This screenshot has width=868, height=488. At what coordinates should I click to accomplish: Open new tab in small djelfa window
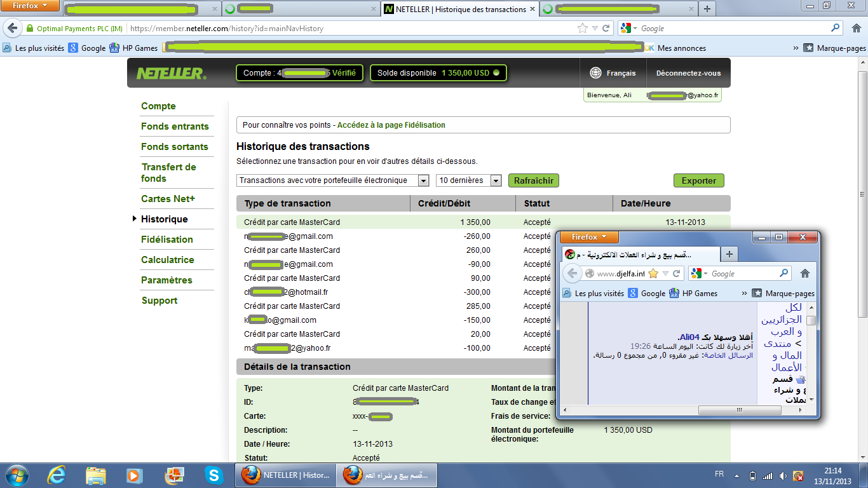(x=729, y=254)
